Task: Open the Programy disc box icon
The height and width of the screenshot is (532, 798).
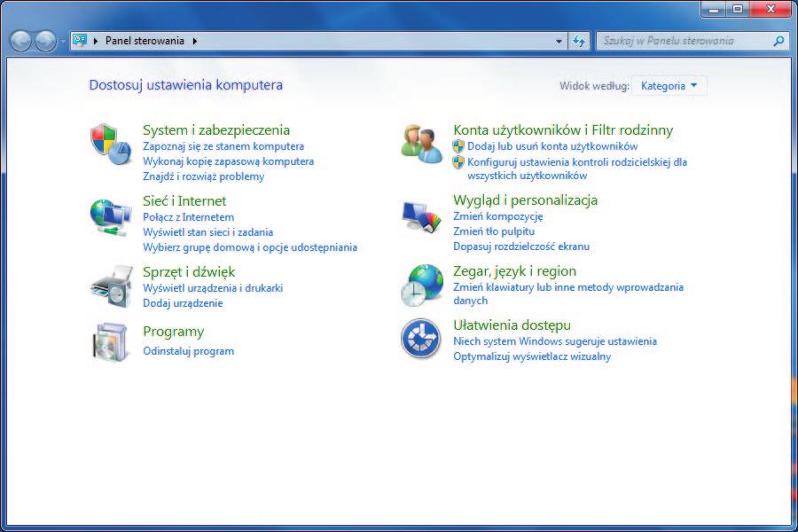Action: coord(109,342)
